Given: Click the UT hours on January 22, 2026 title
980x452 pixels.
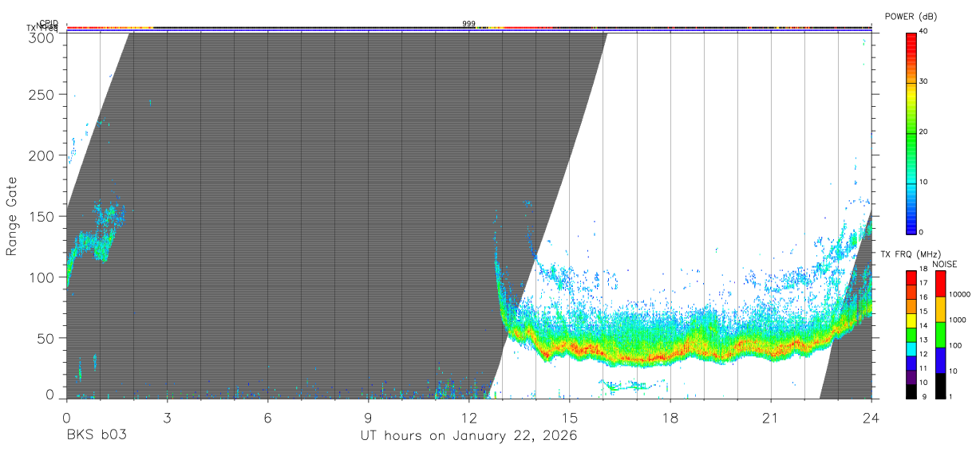Looking at the screenshot, I should click(468, 436).
